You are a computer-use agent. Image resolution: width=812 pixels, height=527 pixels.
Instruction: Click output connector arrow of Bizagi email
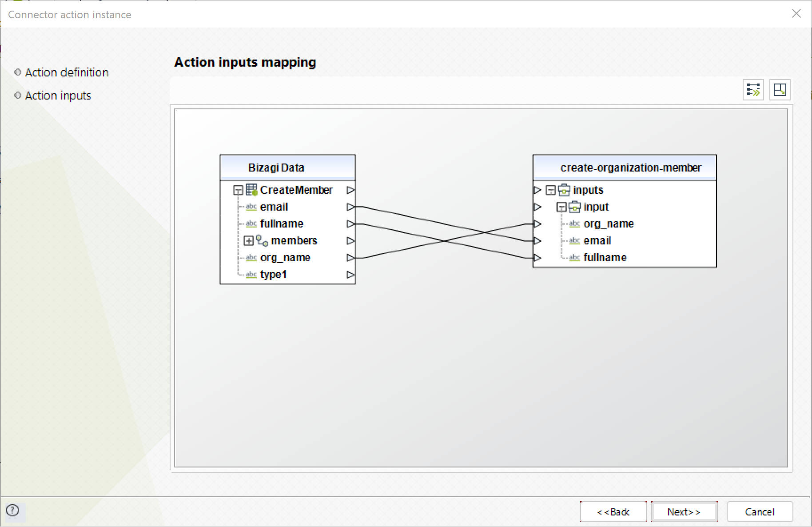coord(350,207)
